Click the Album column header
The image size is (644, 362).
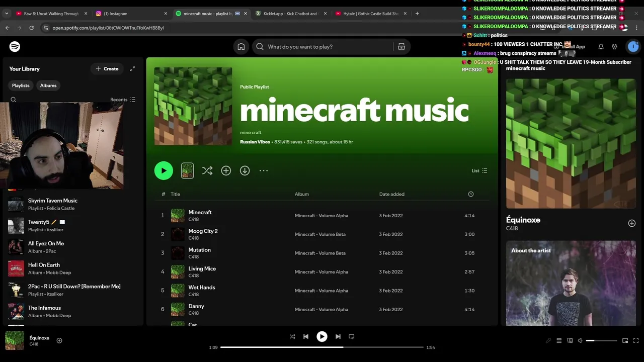[302, 194]
